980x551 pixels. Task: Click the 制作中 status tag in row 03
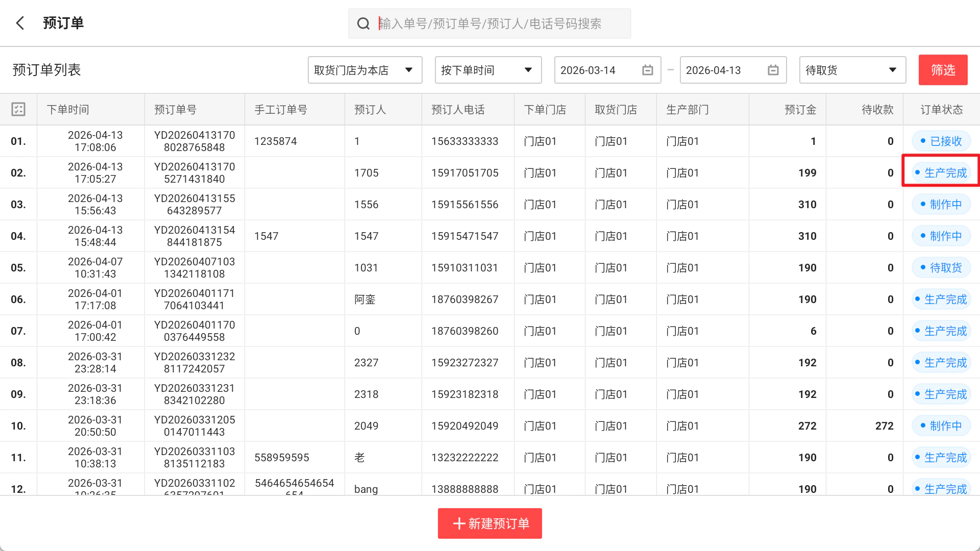click(941, 205)
